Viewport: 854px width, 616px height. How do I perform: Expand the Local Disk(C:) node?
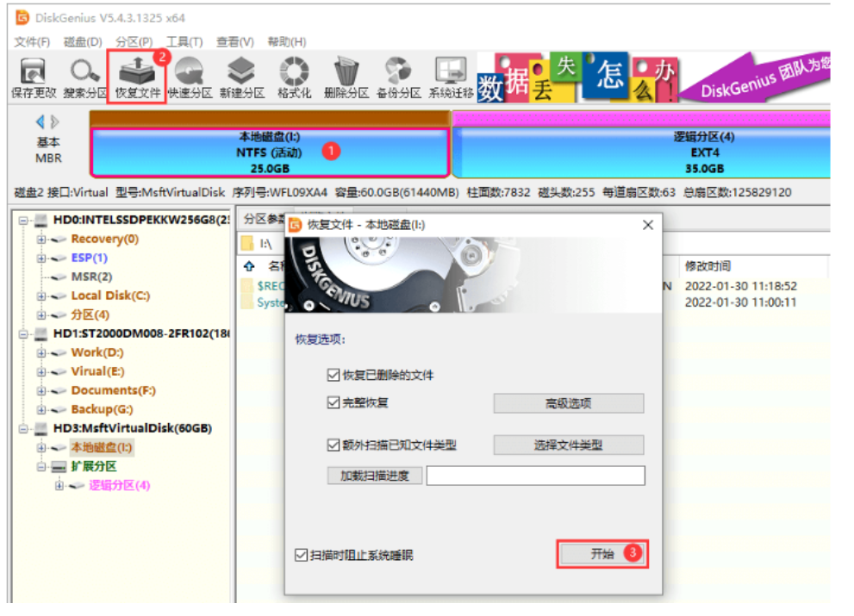(x=41, y=296)
